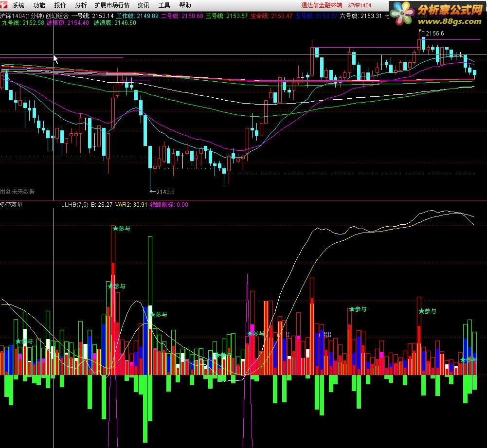The height and width of the screenshot is (448, 487).
Task: Click the 五号线 indicator value
Action: [x=316, y=16]
